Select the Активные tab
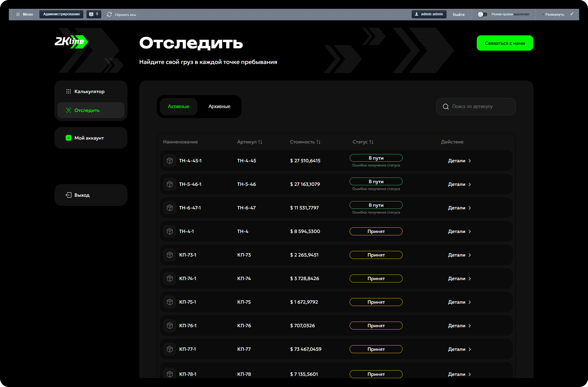588x387 pixels. 178,107
